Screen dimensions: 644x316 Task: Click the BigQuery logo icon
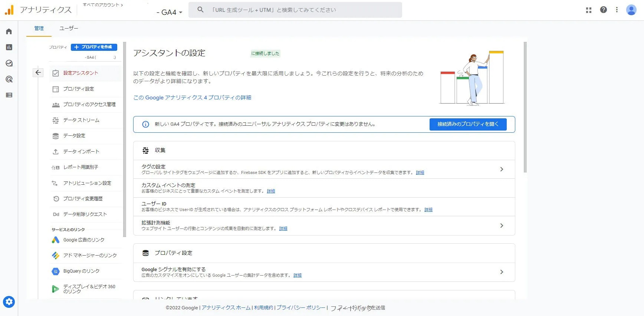click(x=56, y=271)
